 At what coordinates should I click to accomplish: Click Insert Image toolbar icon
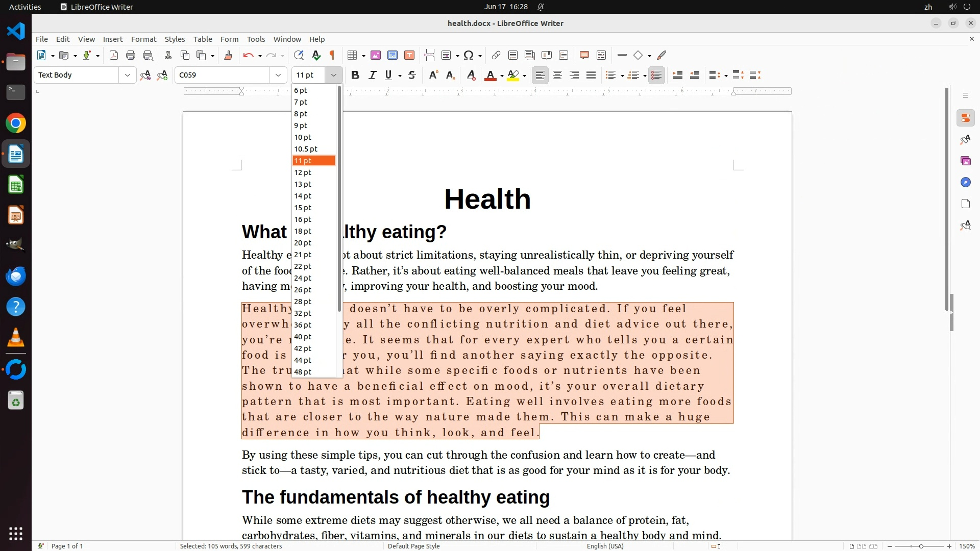[376, 56]
